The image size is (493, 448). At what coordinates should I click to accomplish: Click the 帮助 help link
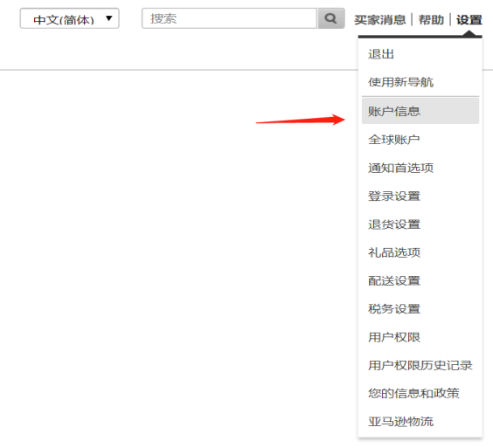point(431,20)
